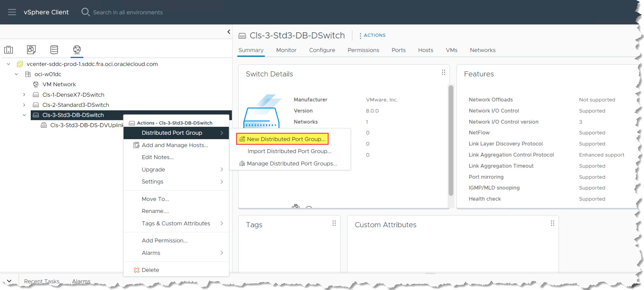The width and height of the screenshot is (644, 290).
Task: Switch to the Networks tab
Action: [482, 50]
